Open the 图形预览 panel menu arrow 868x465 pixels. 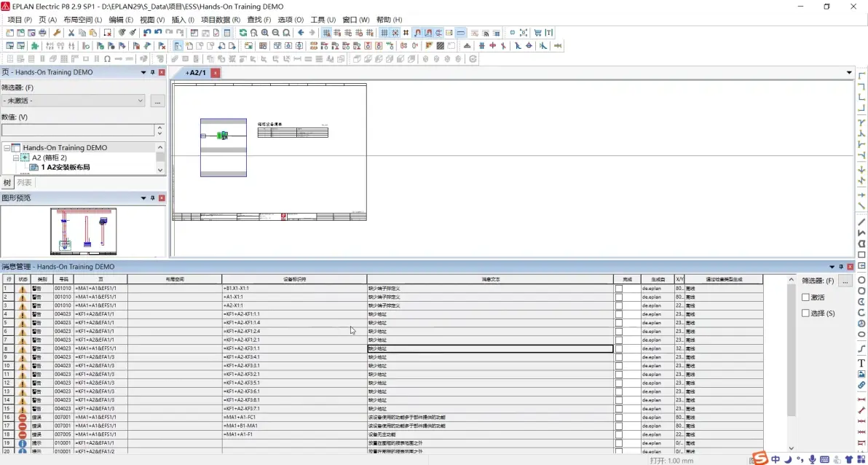[x=143, y=198]
